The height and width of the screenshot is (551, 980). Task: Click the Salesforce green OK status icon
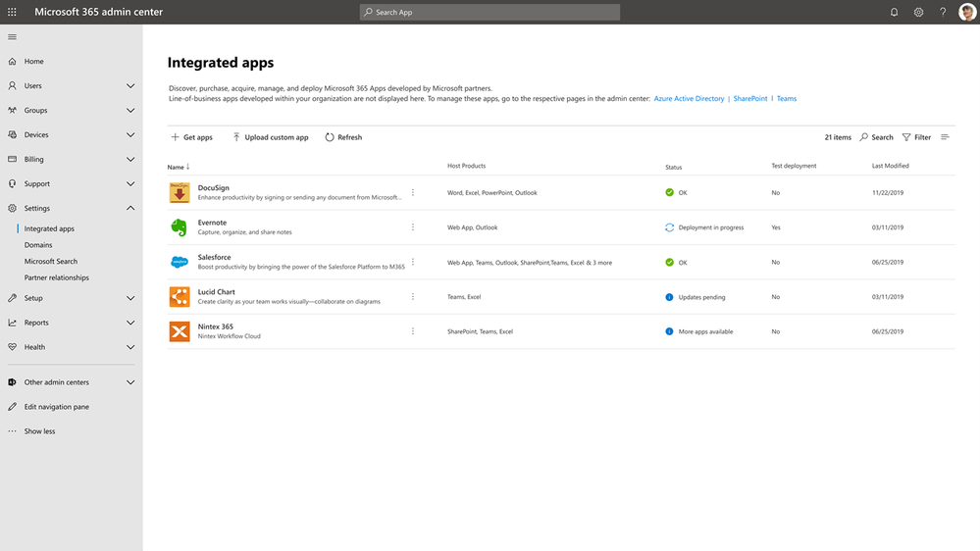pyautogui.click(x=669, y=263)
